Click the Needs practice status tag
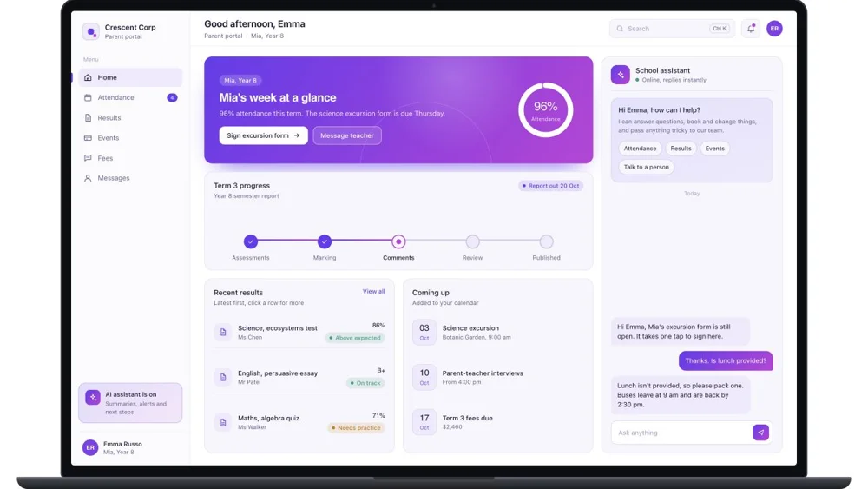This screenshot has width=868, height=489. point(356,428)
